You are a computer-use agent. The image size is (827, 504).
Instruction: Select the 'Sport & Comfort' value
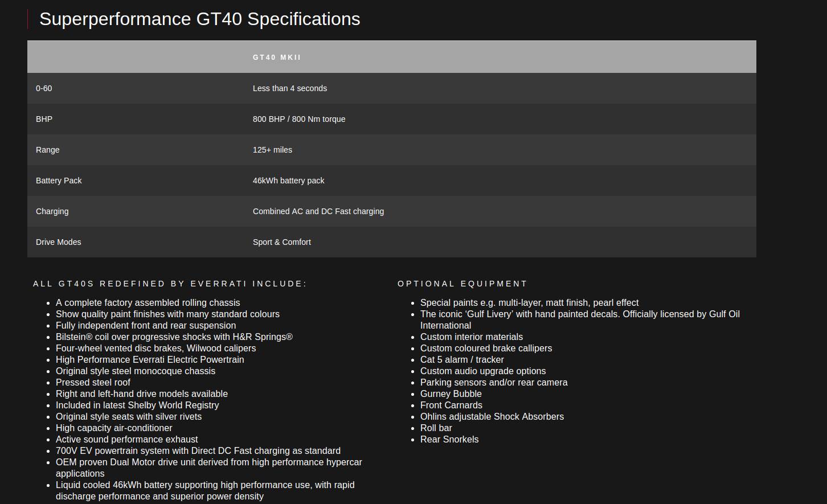(282, 242)
